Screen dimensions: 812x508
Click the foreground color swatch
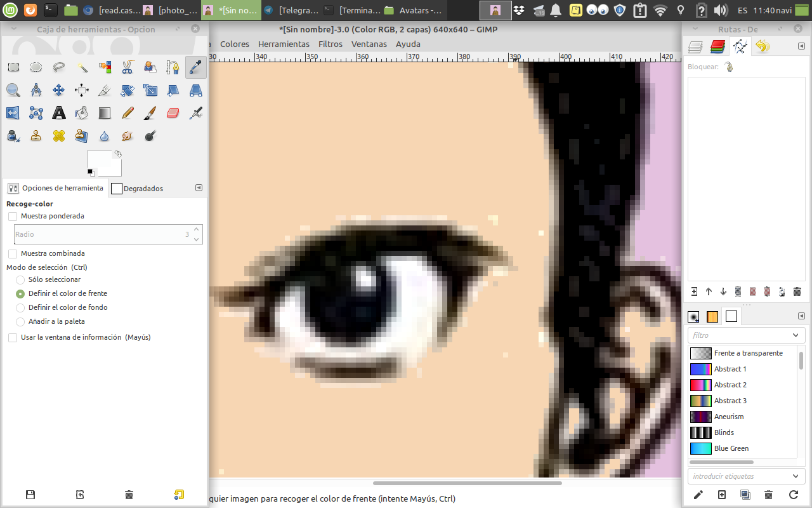pos(98,159)
